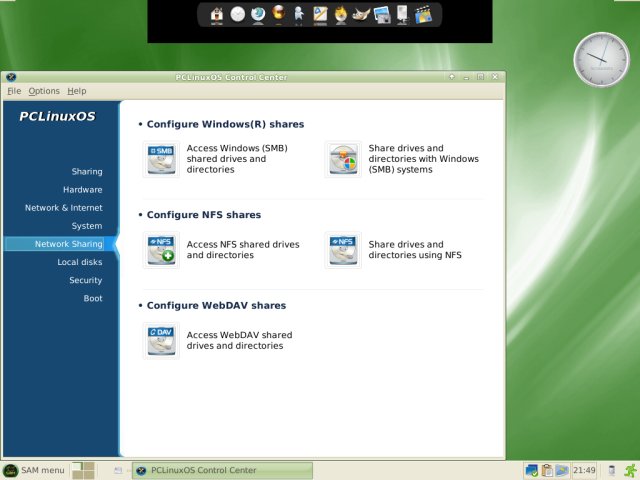This screenshot has width=640, height=480.
Task: Click the 'PCLinuxOS Control Center' window title text
Action: coord(231,77)
